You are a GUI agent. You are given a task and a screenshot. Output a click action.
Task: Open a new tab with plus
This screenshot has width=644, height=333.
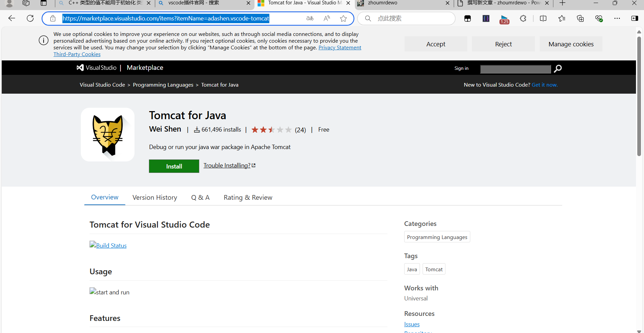click(562, 3)
